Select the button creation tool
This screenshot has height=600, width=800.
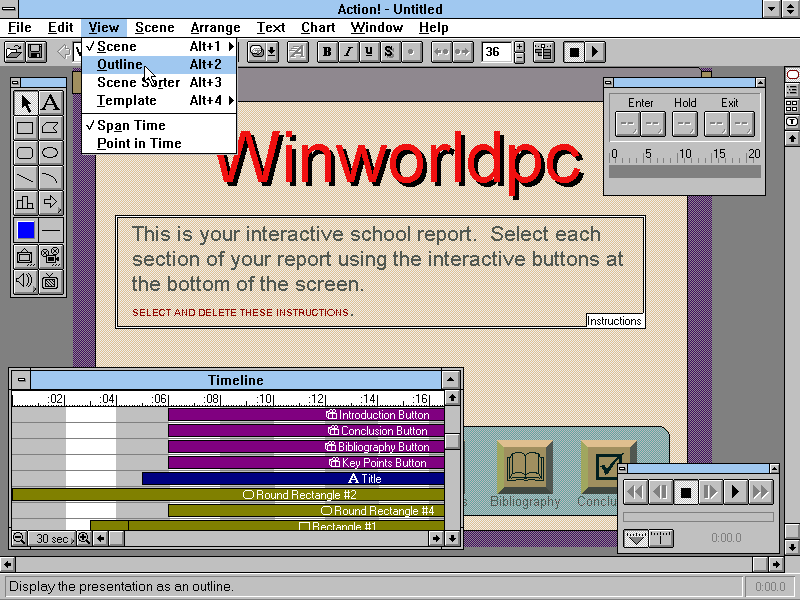(x=26, y=256)
